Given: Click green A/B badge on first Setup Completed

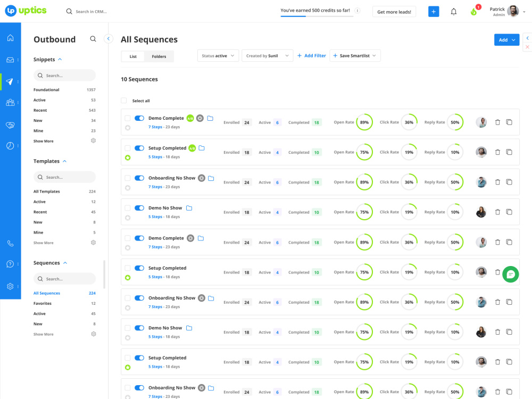Looking at the screenshot, I should coord(192,148).
